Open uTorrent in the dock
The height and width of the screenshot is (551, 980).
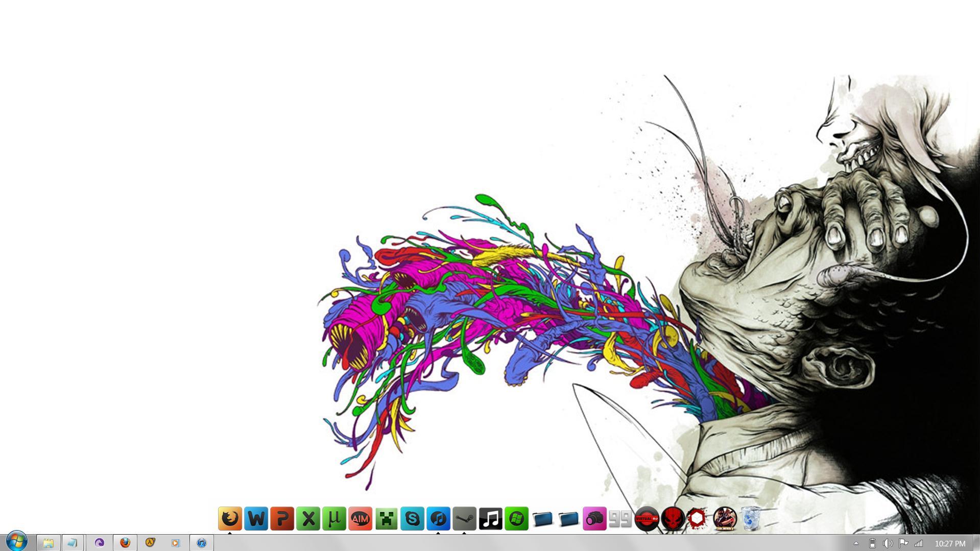[334, 519]
